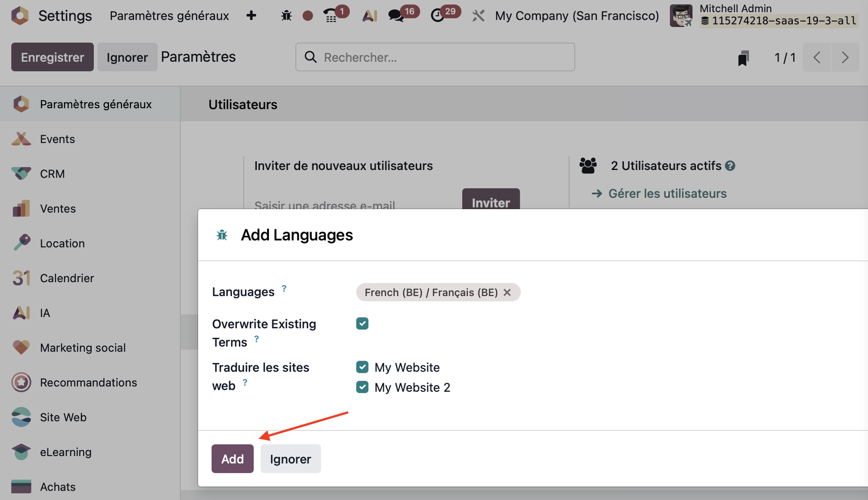Select Paramètres généraux in sidebar

90,104
